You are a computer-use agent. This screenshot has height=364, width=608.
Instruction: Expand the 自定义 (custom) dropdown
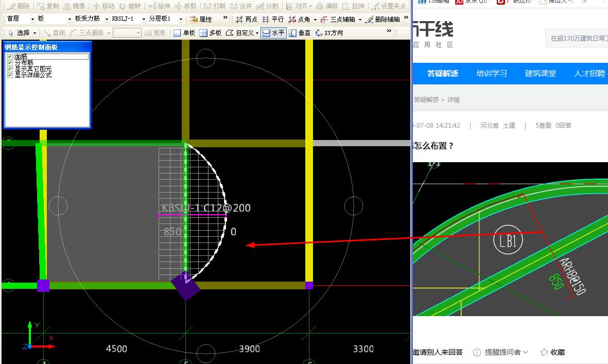[257, 33]
